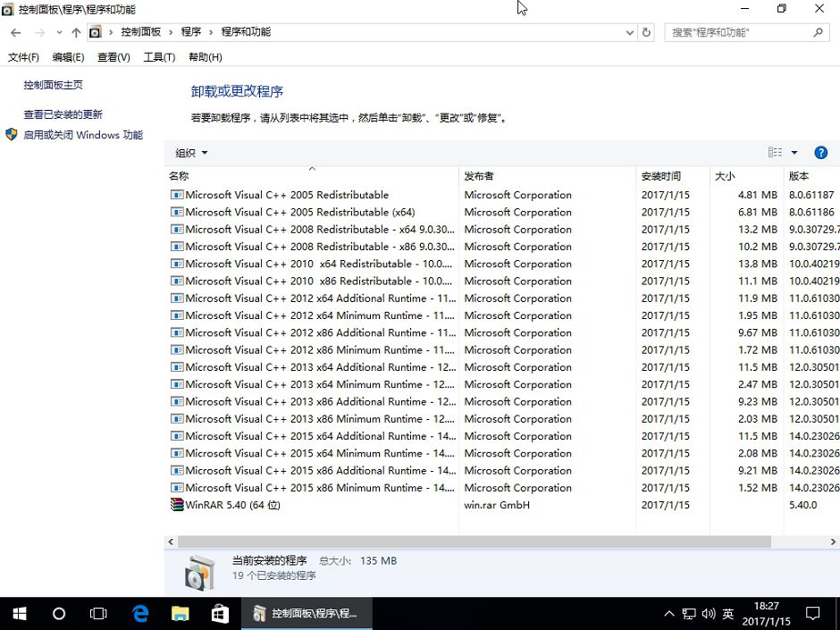Click the horizontal scrollbar thumb
Screen dimensions: 840x630
475,542
